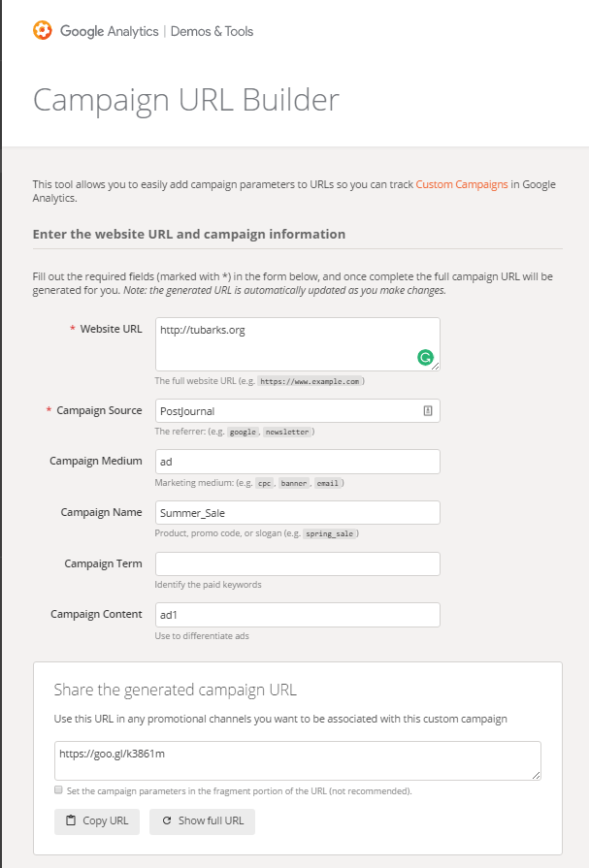Click the Campaign Name field with Summer_Sale

[297, 512]
